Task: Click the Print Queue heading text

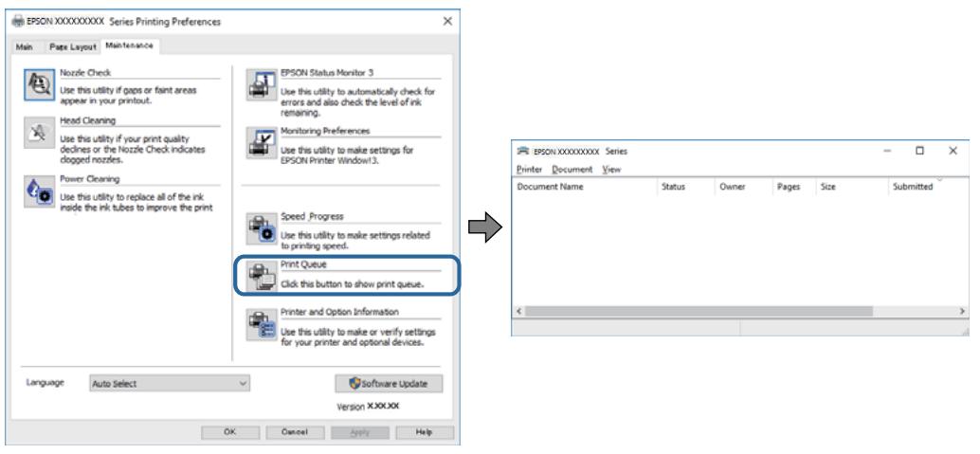Action: click(x=303, y=264)
